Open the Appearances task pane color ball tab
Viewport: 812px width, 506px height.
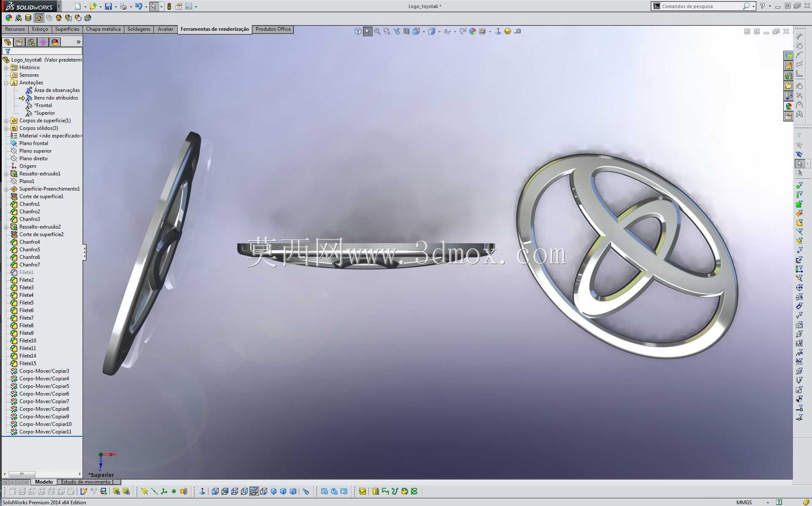[x=788, y=106]
